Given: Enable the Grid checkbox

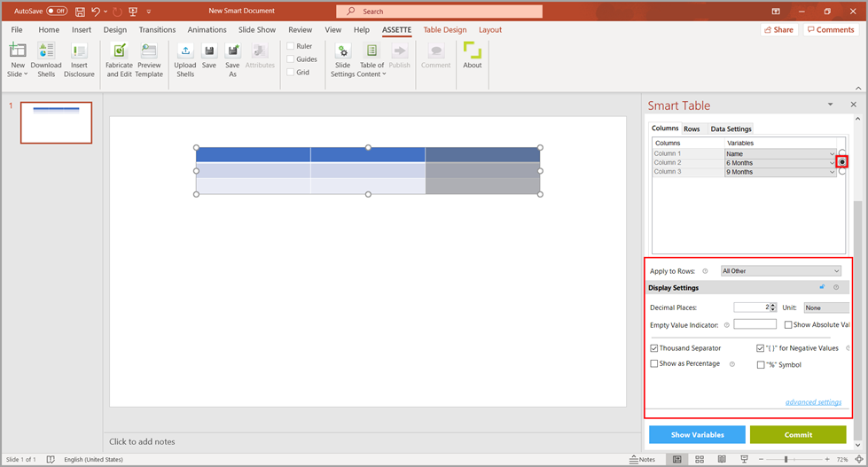Looking at the screenshot, I should [x=291, y=72].
